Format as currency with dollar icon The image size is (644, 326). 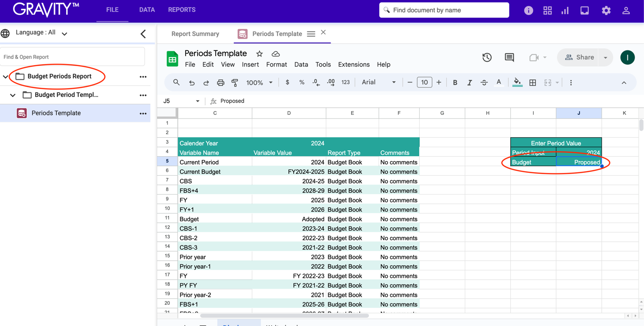287,82
